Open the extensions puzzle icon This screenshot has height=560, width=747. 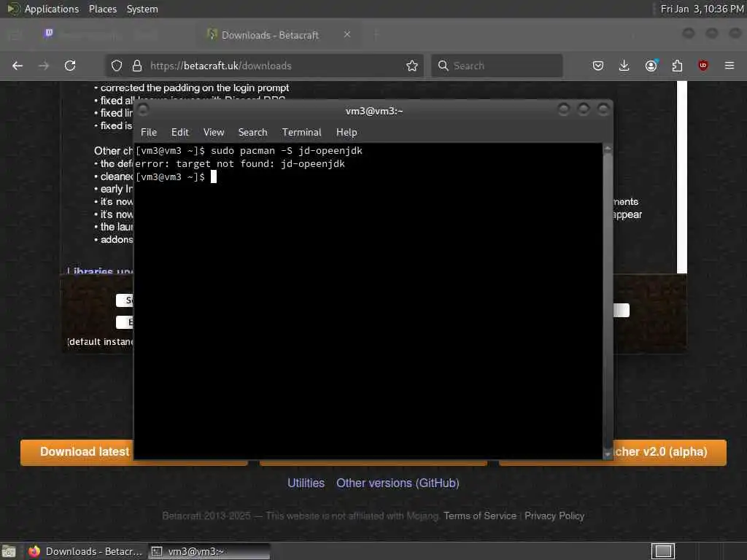point(677,66)
